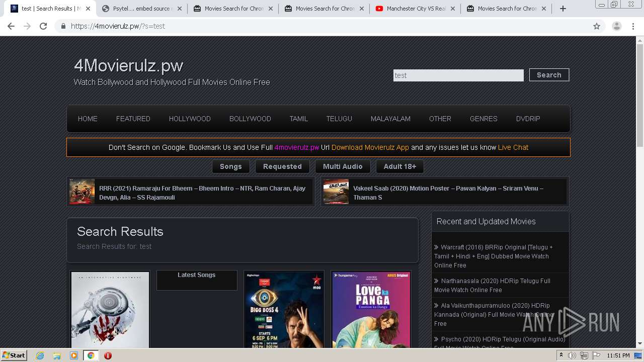Click the padlock site info icon
Screen dimensions: 644x362
(x=63, y=26)
